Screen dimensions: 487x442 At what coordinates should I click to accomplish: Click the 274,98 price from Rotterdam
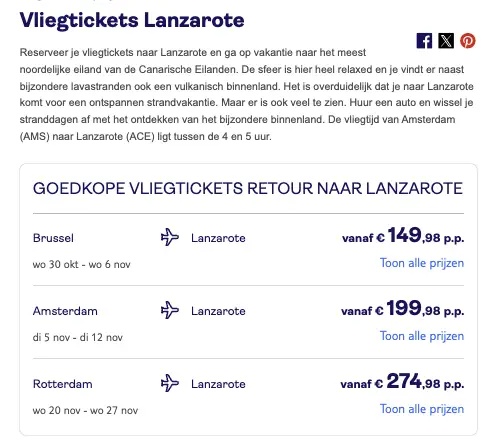[402, 381]
